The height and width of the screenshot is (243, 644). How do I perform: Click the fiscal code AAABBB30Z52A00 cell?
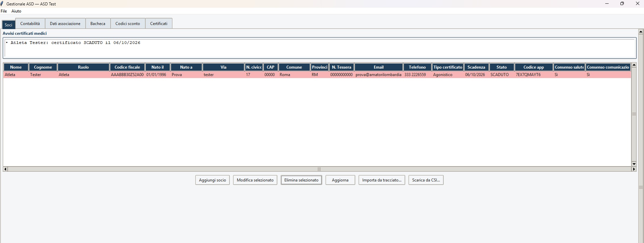[127, 75]
